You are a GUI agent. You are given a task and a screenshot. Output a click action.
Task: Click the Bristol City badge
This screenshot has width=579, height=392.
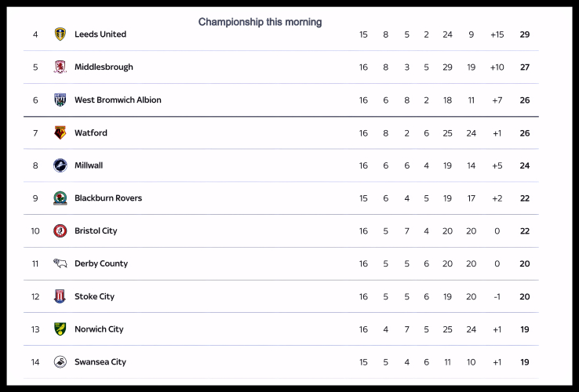(x=60, y=231)
